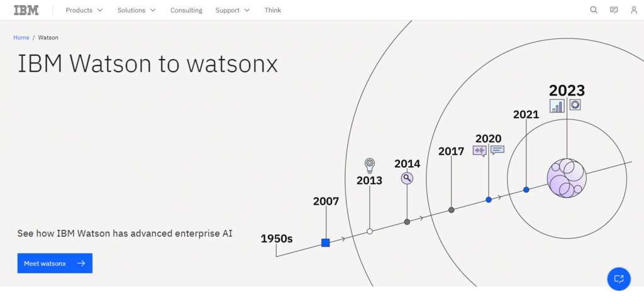Expand the Products dropdown menu
644x304 pixels.
pyautogui.click(x=84, y=10)
